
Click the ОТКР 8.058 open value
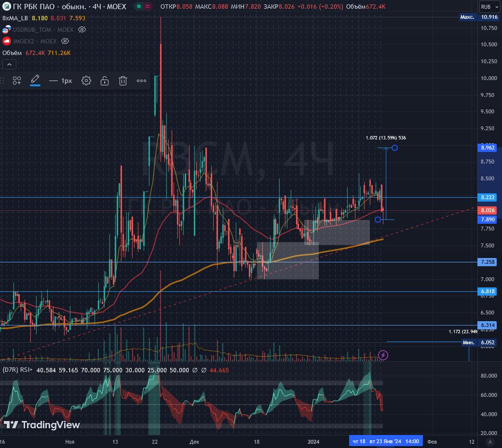point(176,6)
